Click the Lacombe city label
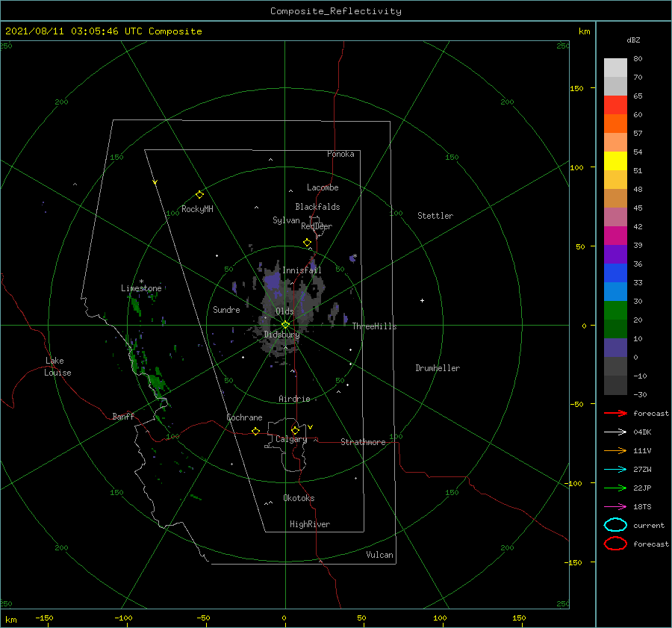The height and width of the screenshot is (628, 672). click(323, 187)
